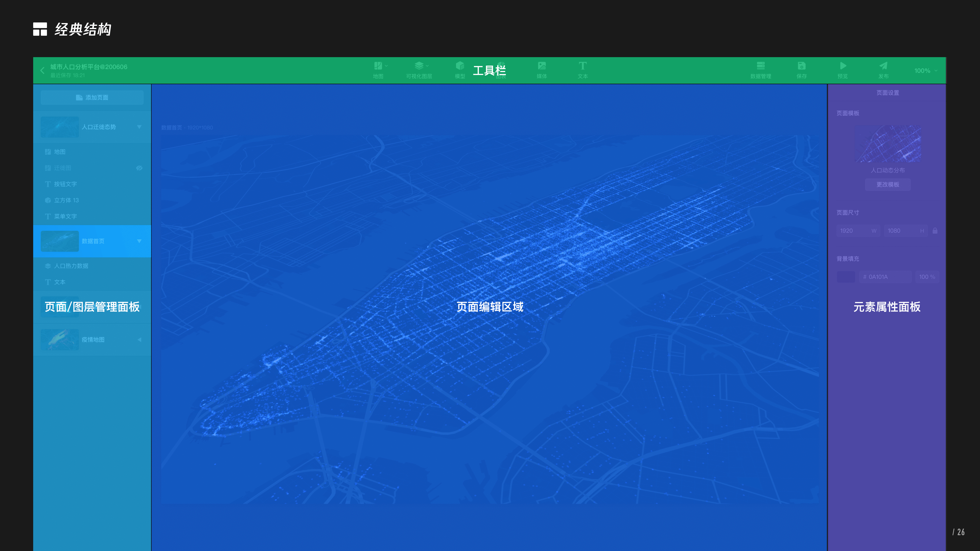This screenshot has width=980, height=551.
Task: Open data management from toolbar
Action: pyautogui.click(x=761, y=66)
